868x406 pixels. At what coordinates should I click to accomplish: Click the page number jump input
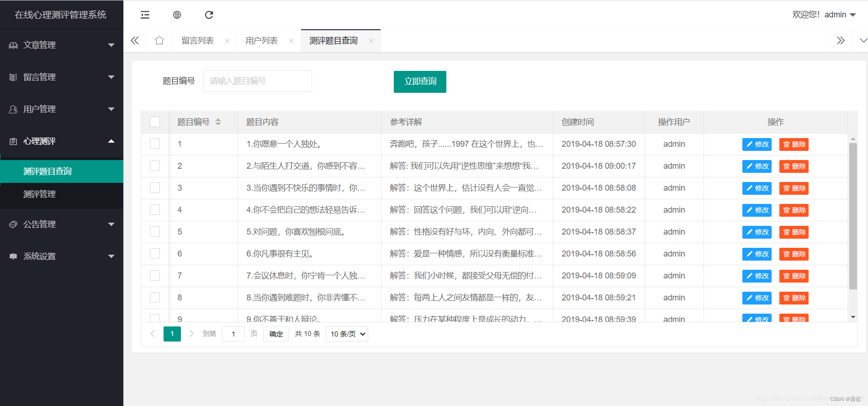click(233, 334)
